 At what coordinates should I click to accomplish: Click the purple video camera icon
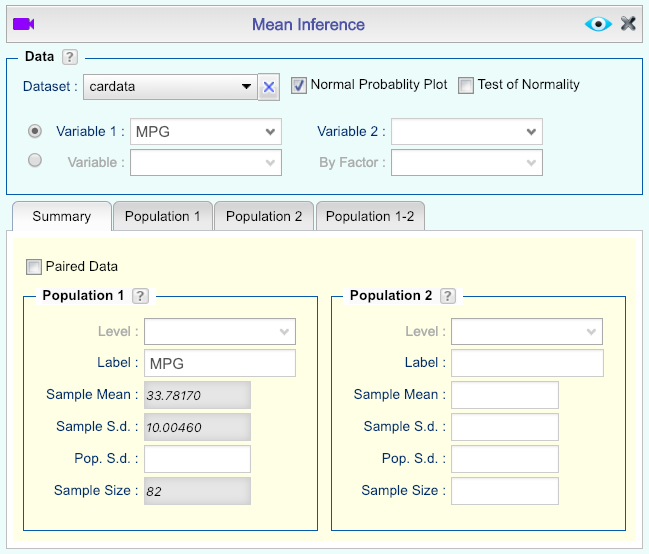[x=24, y=24]
